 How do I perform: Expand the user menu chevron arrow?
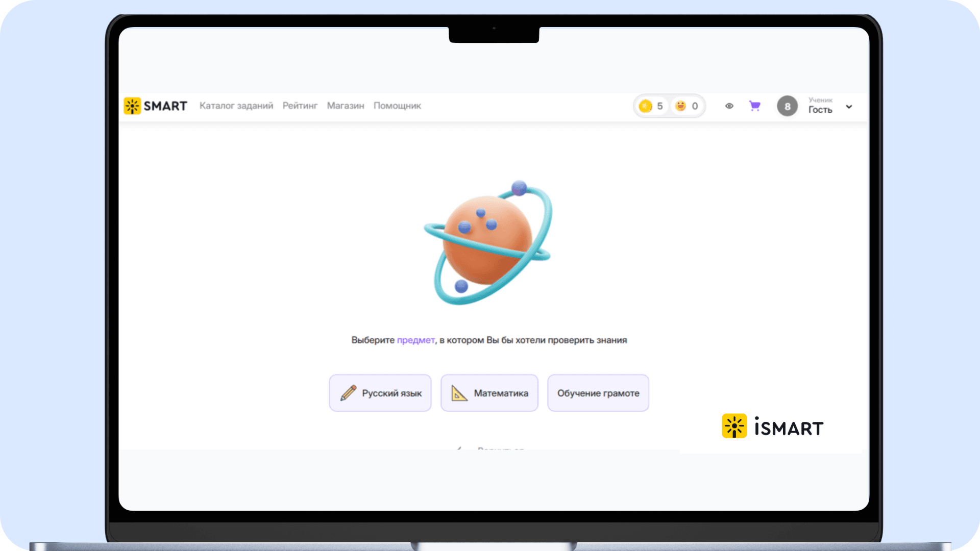tap(849, 107)
